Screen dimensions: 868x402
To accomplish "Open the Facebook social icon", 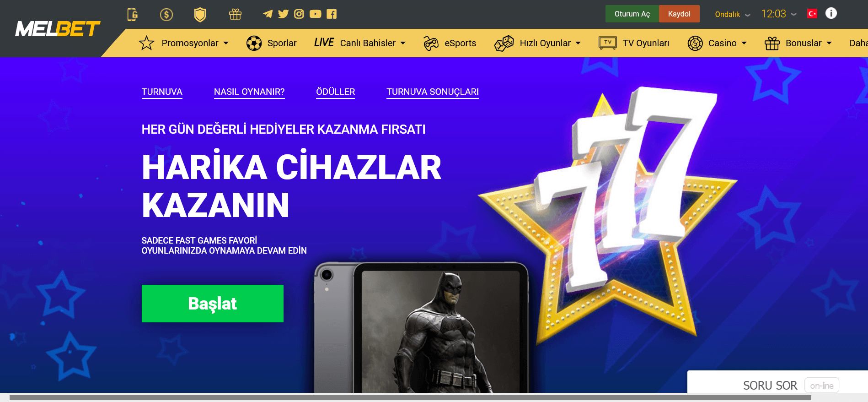I will click(x=332, y=14).
